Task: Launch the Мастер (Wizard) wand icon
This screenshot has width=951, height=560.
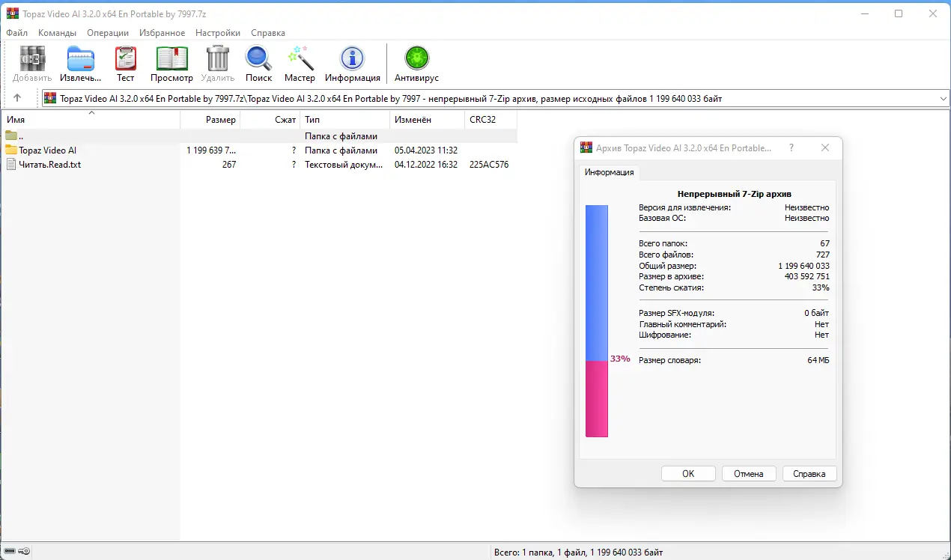Action: coord(300,58)
